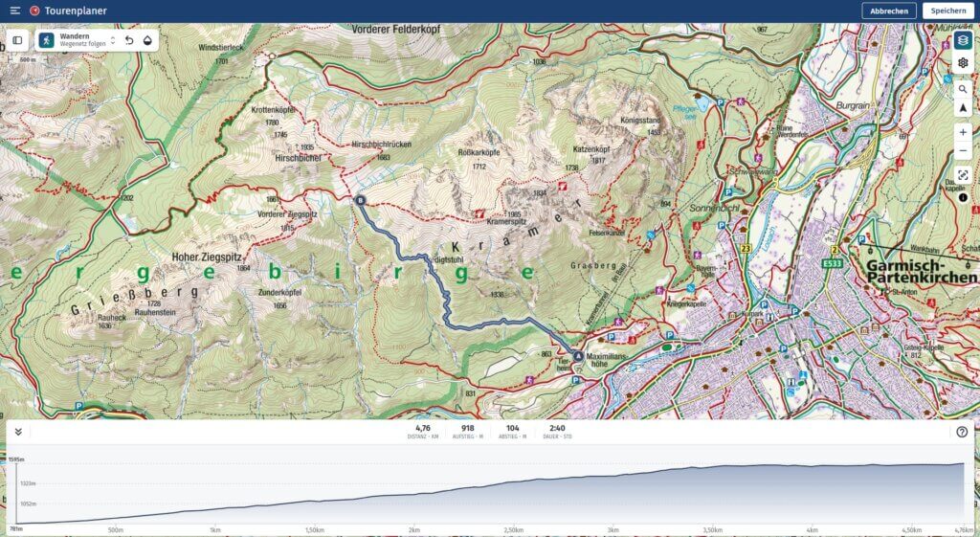Click the 4km mark on elevation axis

click(x=812, y=530)
